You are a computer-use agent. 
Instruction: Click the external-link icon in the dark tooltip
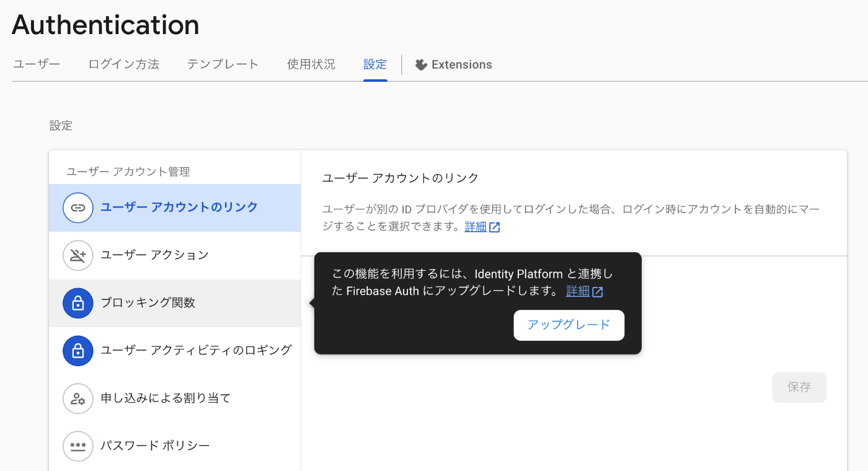(598, 292)
